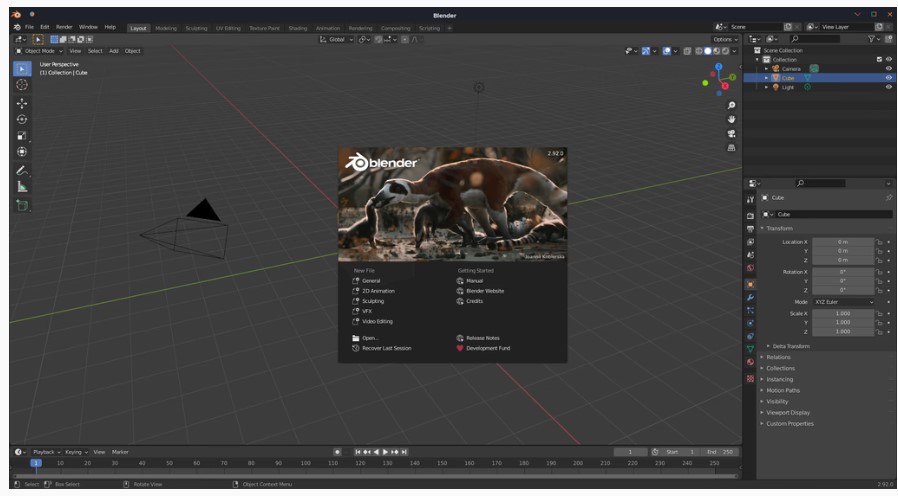The height and width of the screenshot is (496, 898).
Task: Activate the Select Box tool
Action: [22, 69]
